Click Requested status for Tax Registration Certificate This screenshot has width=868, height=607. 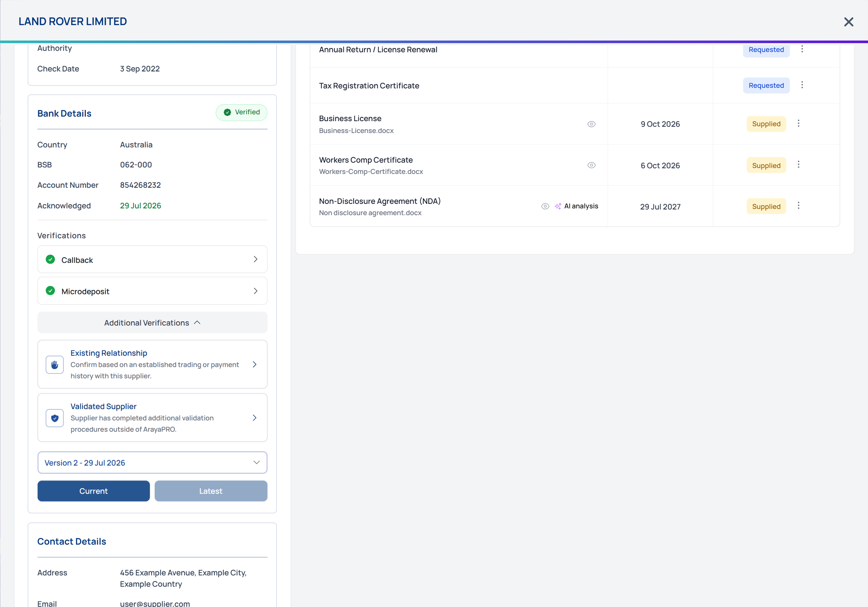click(x=766, y=86)
